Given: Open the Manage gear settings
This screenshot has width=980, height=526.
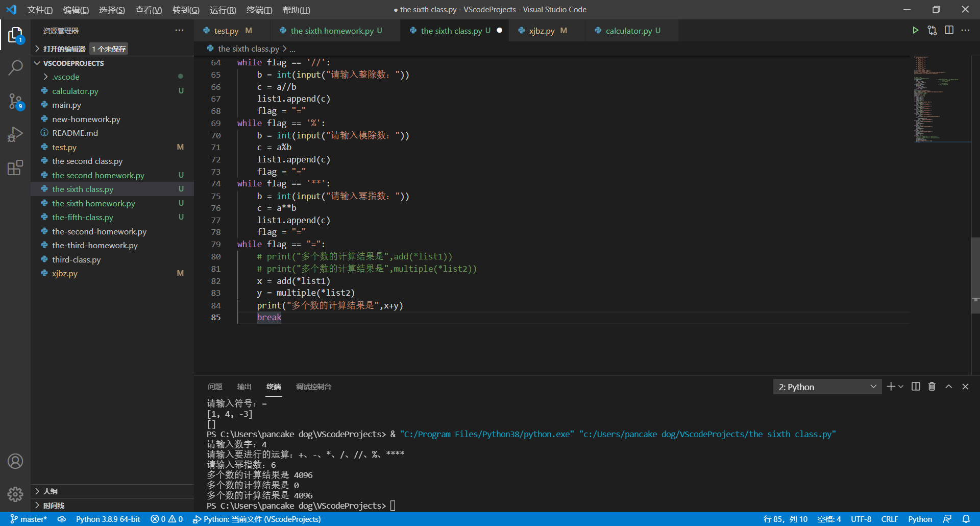Looking at the screenshot, I should [x=15, y=494].
